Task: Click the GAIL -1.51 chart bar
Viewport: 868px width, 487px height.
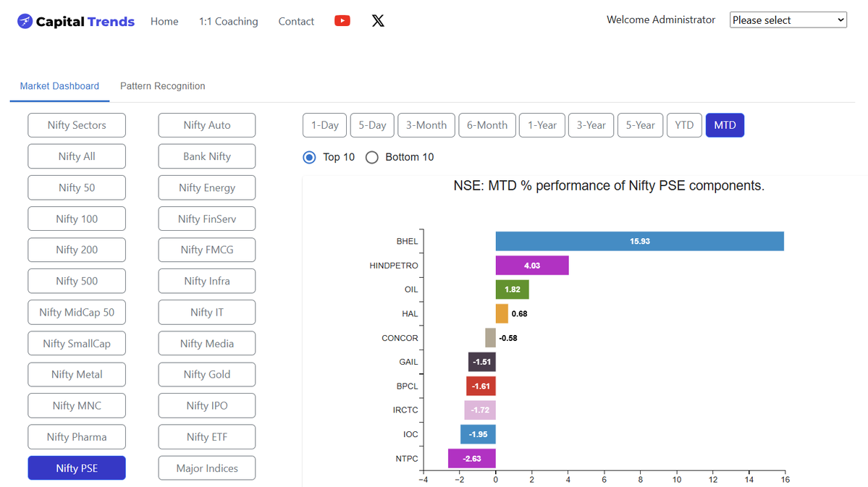Action: tap(481, 362)
